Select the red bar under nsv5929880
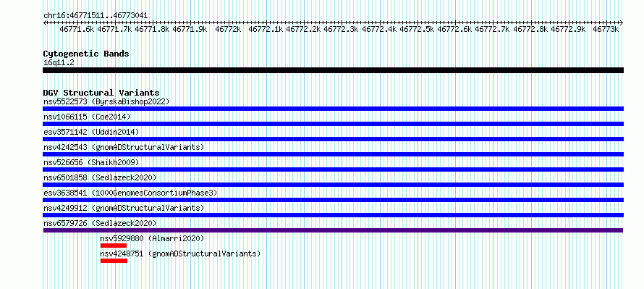 114,246
